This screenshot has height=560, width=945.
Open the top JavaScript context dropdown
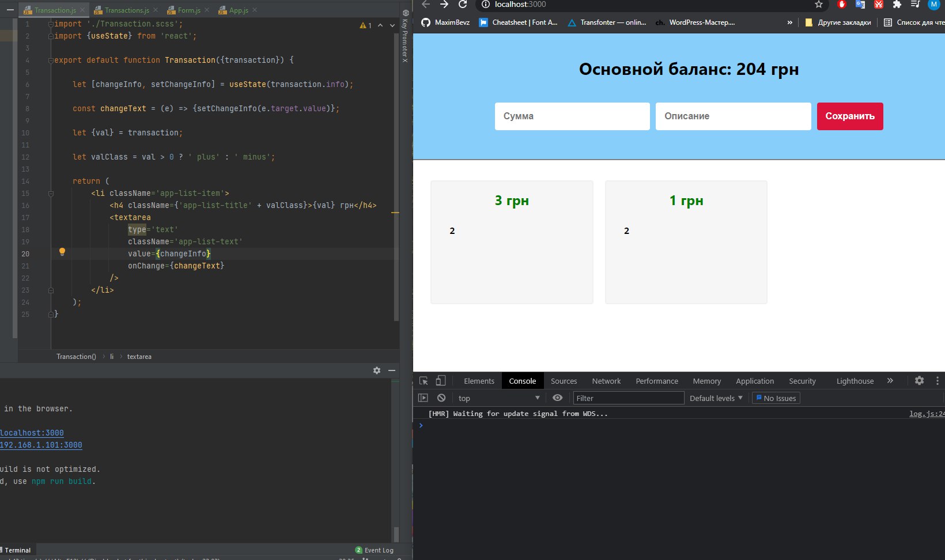tap(499, 398)
